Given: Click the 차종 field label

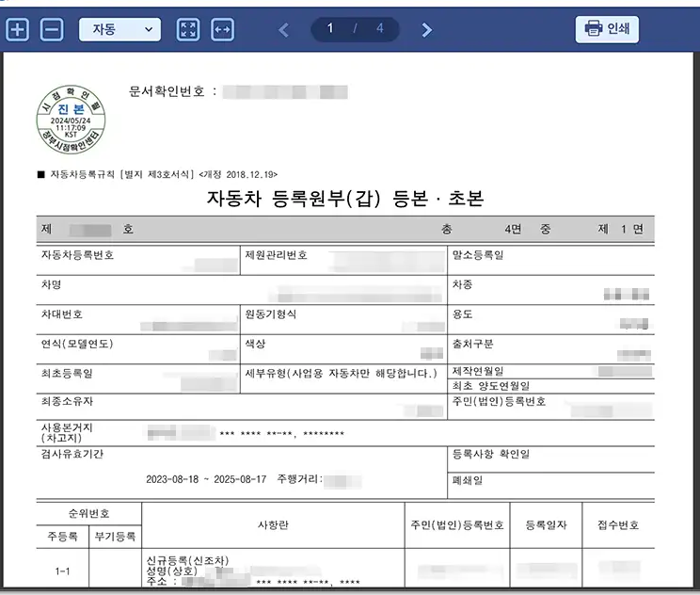Looking at the screenshot, I should tap(462, 284).
